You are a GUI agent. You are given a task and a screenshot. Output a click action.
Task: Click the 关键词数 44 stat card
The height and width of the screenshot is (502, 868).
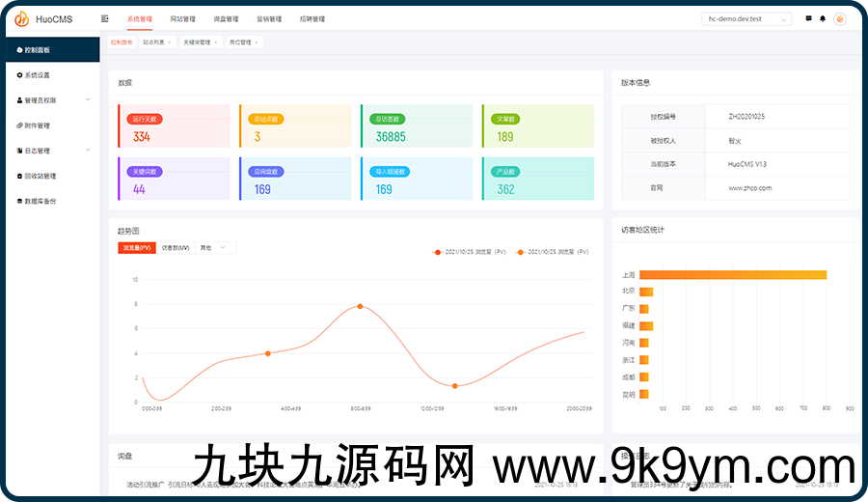[174, 179]
